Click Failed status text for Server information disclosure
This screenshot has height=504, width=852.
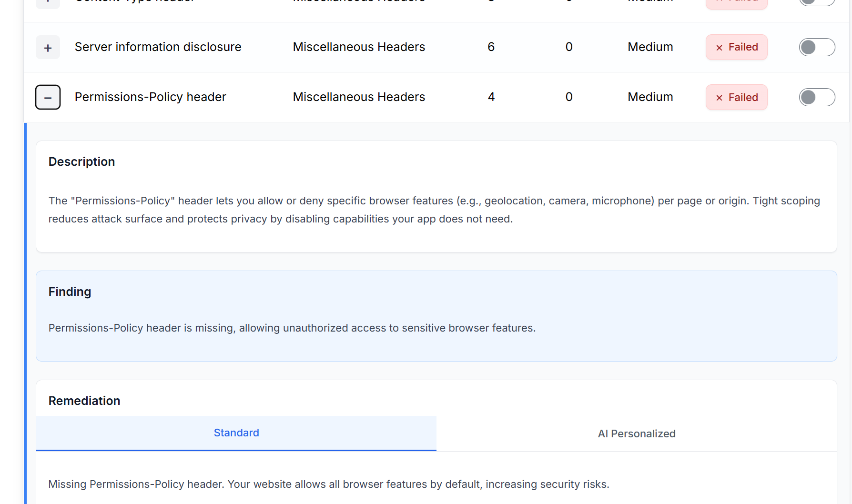click(743, 47)
